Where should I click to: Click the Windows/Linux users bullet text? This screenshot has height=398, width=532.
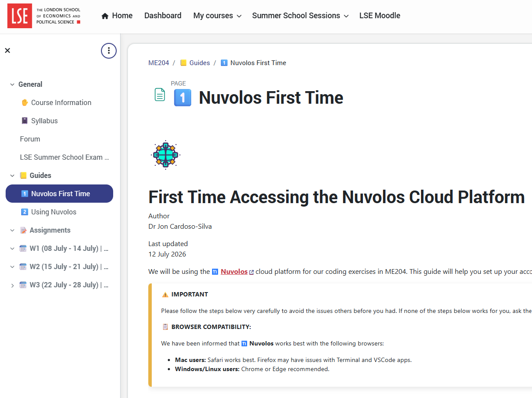[252, 369]
